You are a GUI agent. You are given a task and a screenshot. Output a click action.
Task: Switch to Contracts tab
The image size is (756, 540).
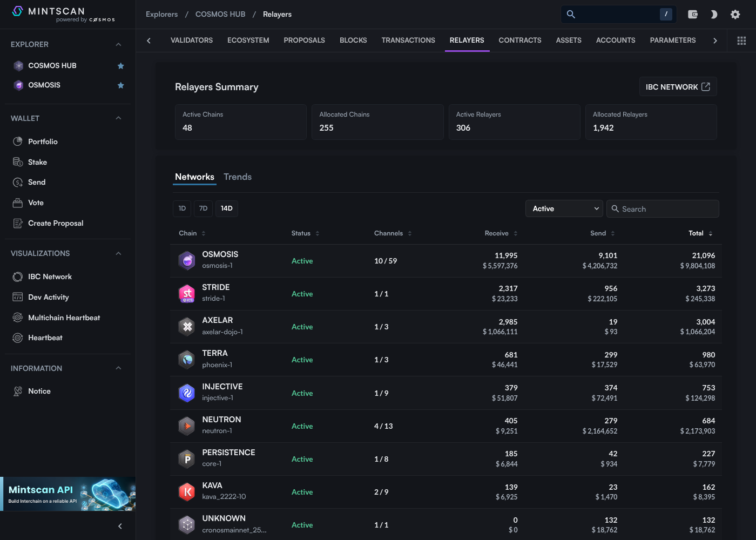pyautogui.click(x=519, y=40)
